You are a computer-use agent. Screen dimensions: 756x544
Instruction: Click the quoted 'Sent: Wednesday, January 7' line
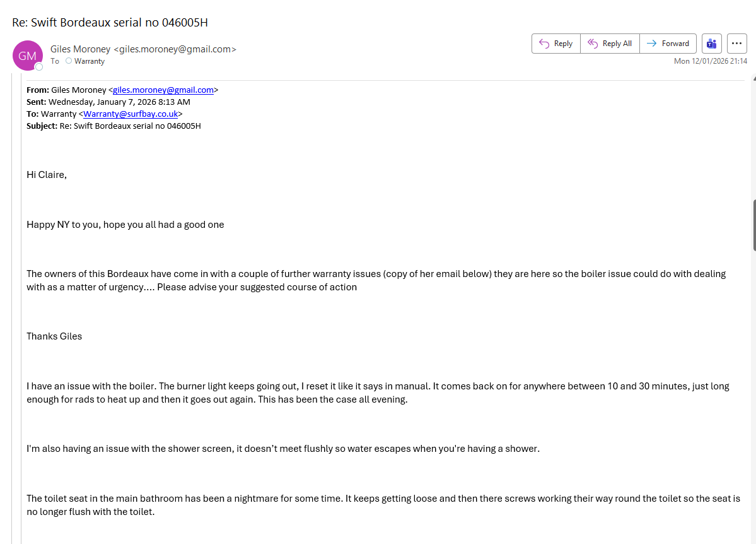point(108,102)
